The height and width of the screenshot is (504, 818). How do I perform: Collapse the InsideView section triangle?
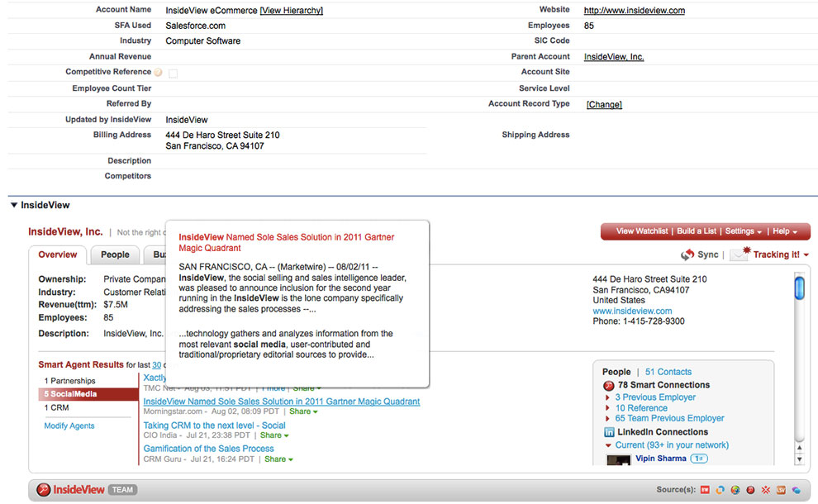click(x=14, y=205)
